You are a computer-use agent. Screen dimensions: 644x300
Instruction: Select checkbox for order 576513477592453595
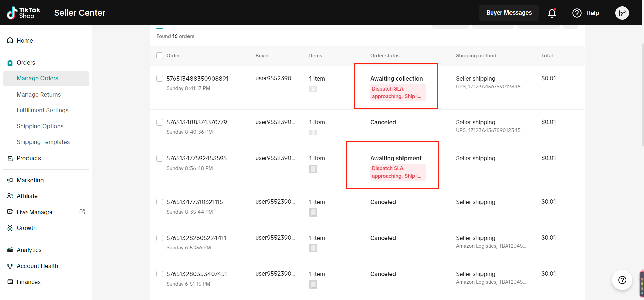[x=160, y=158]
